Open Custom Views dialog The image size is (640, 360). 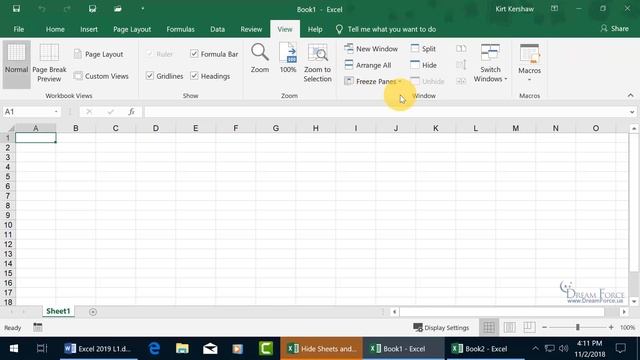click(x=101, y=76)
